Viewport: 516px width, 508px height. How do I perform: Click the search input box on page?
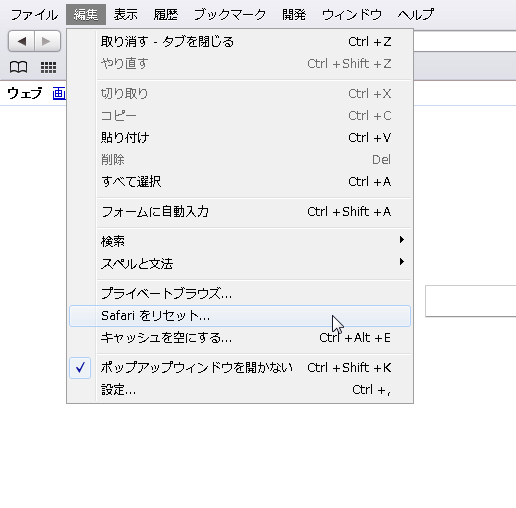click(471, 301)
